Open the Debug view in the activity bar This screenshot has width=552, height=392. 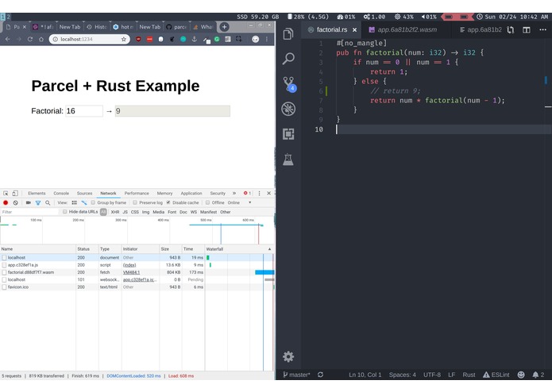click(288, 109)
